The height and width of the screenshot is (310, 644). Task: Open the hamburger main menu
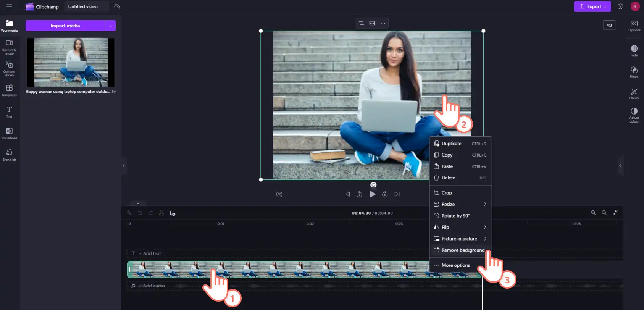click(x=9, y=6)
